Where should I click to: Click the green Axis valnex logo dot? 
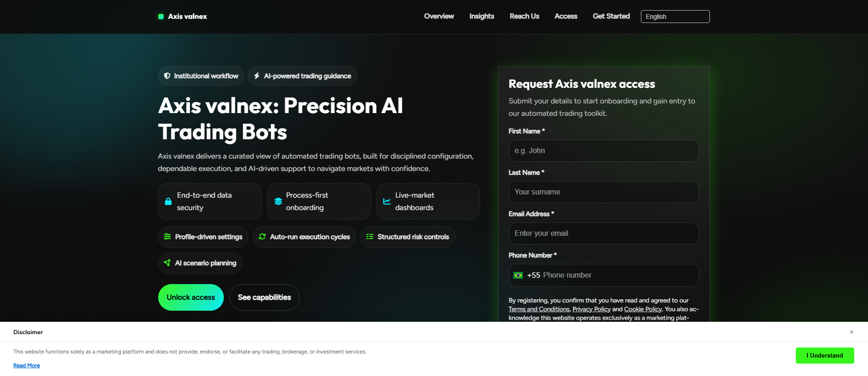pyautogui.click(x=161, y=17)
